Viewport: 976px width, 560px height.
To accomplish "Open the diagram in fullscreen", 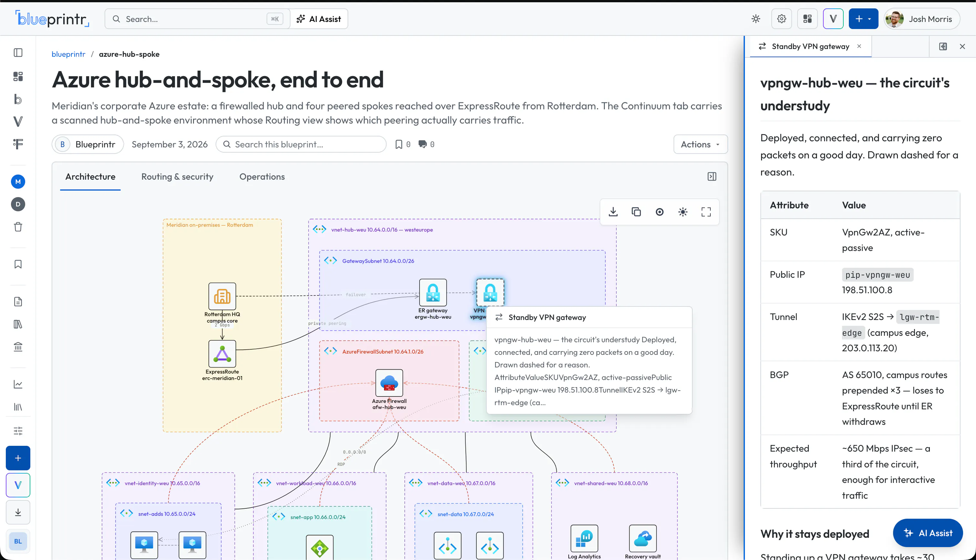I will [706, 212].
